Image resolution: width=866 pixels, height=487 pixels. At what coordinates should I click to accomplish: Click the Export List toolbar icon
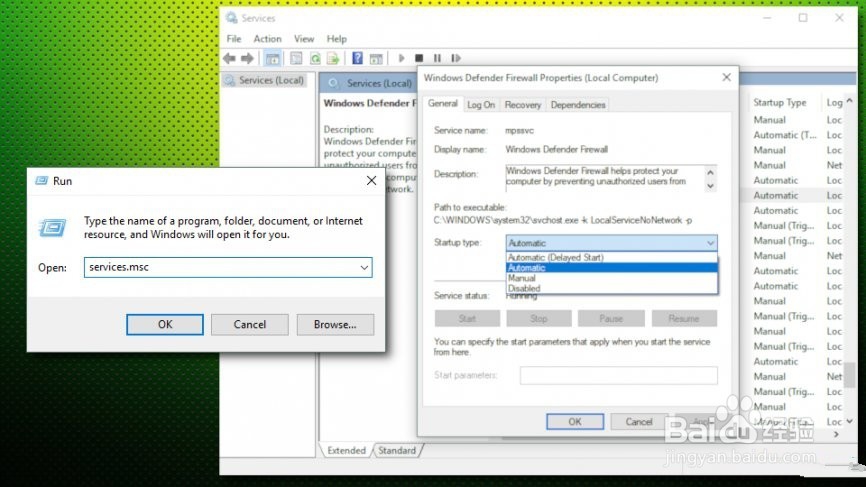tap(333, 58)
